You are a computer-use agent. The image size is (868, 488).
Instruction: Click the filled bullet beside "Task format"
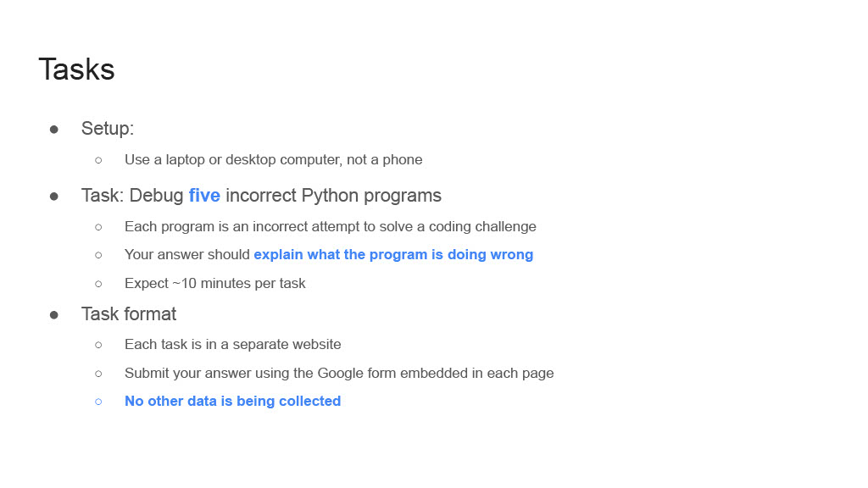tap(54, 314)
